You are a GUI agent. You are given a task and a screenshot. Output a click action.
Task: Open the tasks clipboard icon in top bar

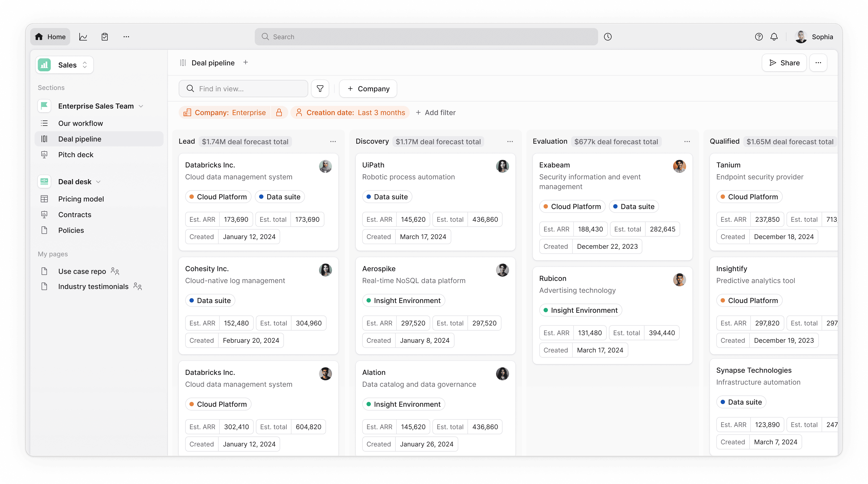click(x=105, y=37)
